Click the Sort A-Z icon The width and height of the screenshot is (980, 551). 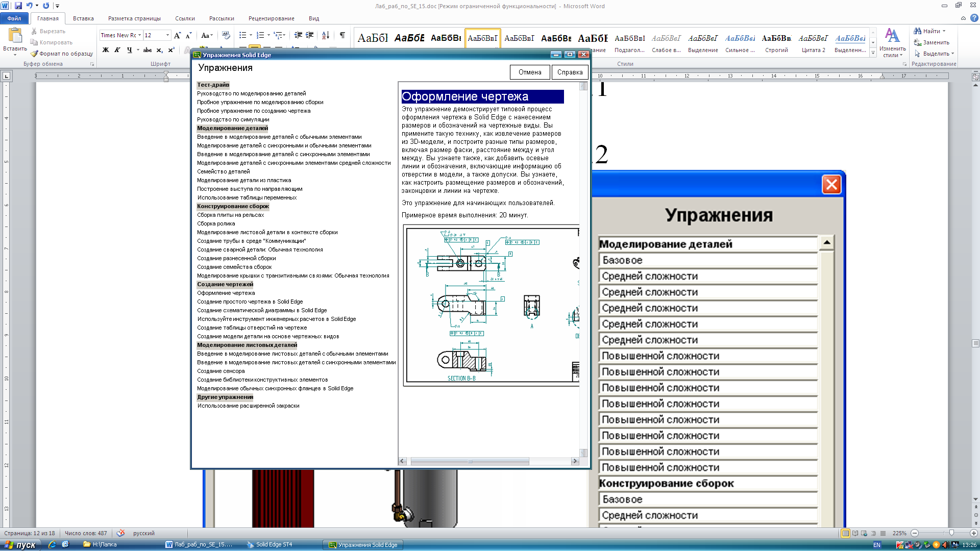(x=326, y=35)
